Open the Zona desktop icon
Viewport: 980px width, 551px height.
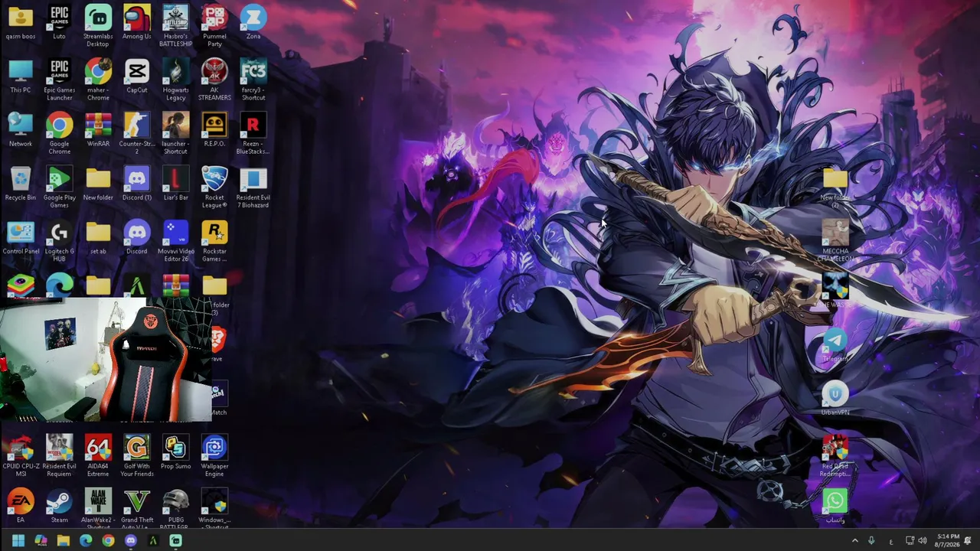[x=253, y=22]
